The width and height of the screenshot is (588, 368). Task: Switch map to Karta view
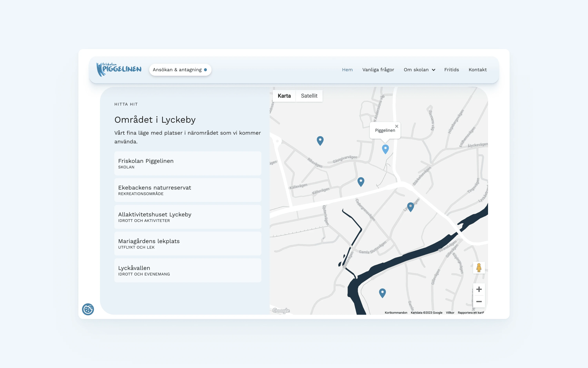tap(284, 96)
